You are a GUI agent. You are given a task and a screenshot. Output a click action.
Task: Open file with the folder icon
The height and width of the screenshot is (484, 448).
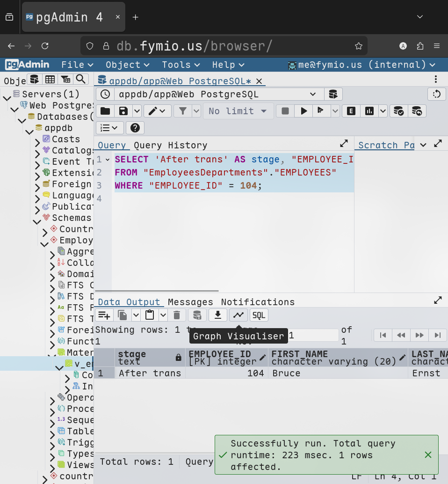pyautogui.click(x=105, y=111)
